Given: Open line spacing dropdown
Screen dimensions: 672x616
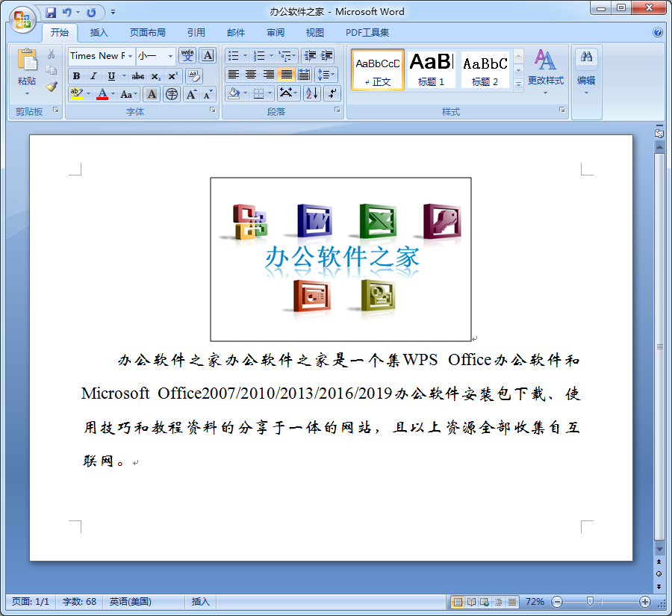Looking at the screenshot, I should (x=326, y=75).
